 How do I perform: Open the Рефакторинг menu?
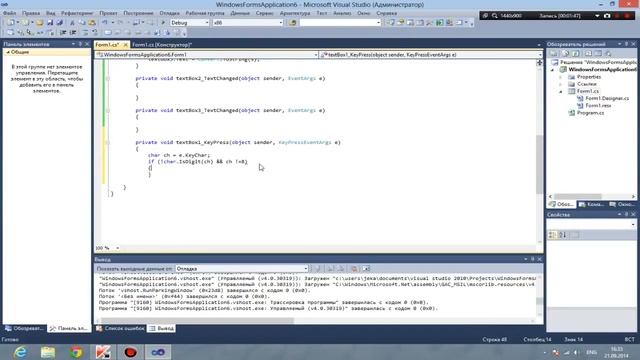pos(77,13)
